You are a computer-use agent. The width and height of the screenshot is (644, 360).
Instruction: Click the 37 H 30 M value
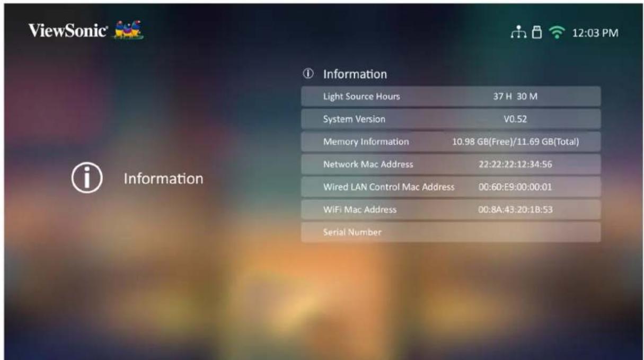tap(515, 96)
